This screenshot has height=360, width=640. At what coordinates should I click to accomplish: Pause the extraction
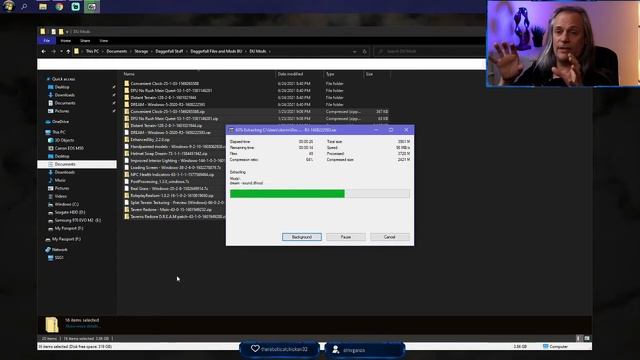coord(346,237)
